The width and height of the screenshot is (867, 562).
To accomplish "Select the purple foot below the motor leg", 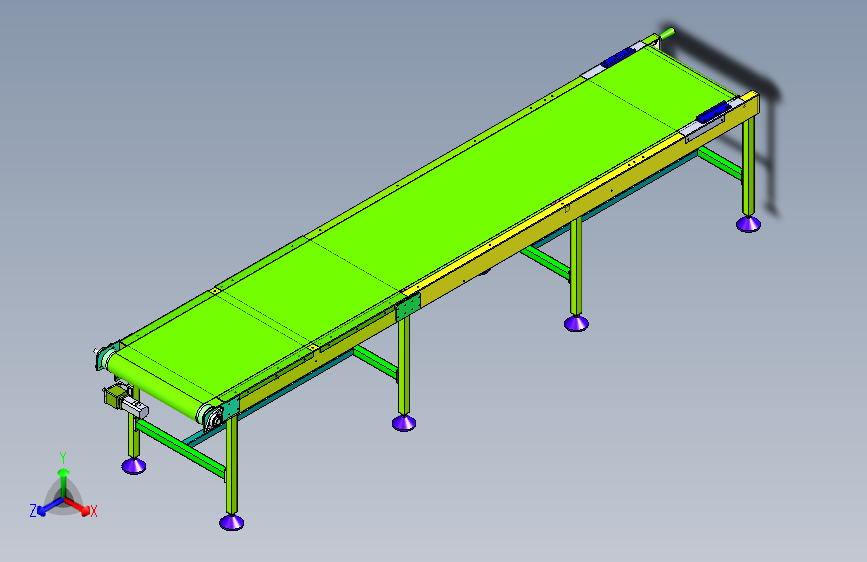I will click(x=134, y=465).
